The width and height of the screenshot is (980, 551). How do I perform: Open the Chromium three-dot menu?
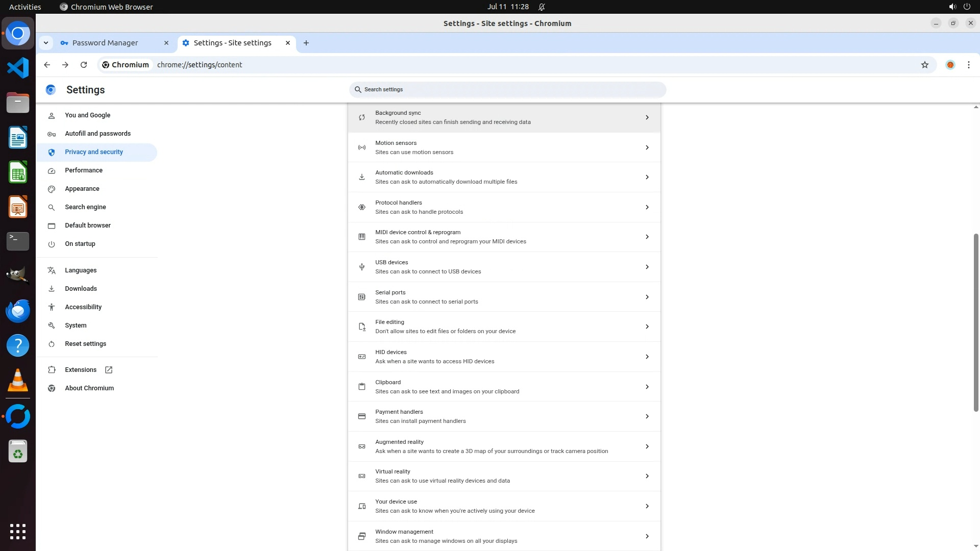point(968,65)
